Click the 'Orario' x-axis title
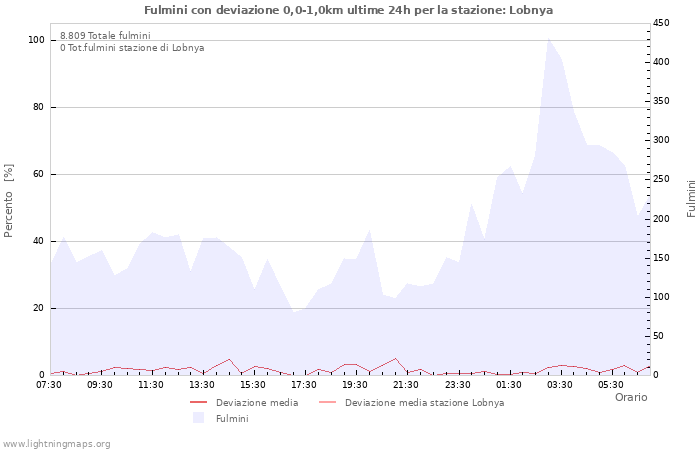Screen dimensions: 700x450 (x=630, y=397)
